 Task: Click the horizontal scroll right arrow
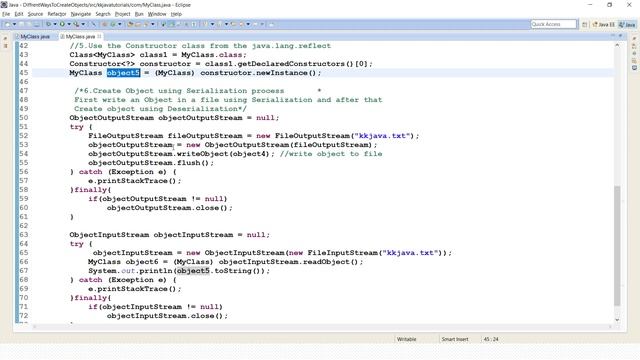tap(610, 327)
